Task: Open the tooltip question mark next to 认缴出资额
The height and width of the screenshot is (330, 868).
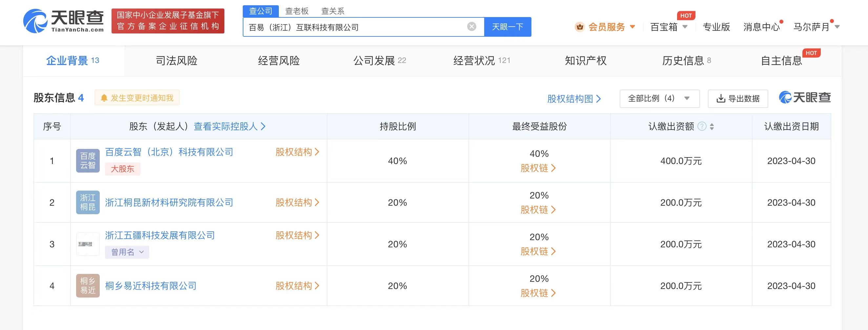Action: coord(702,126)
